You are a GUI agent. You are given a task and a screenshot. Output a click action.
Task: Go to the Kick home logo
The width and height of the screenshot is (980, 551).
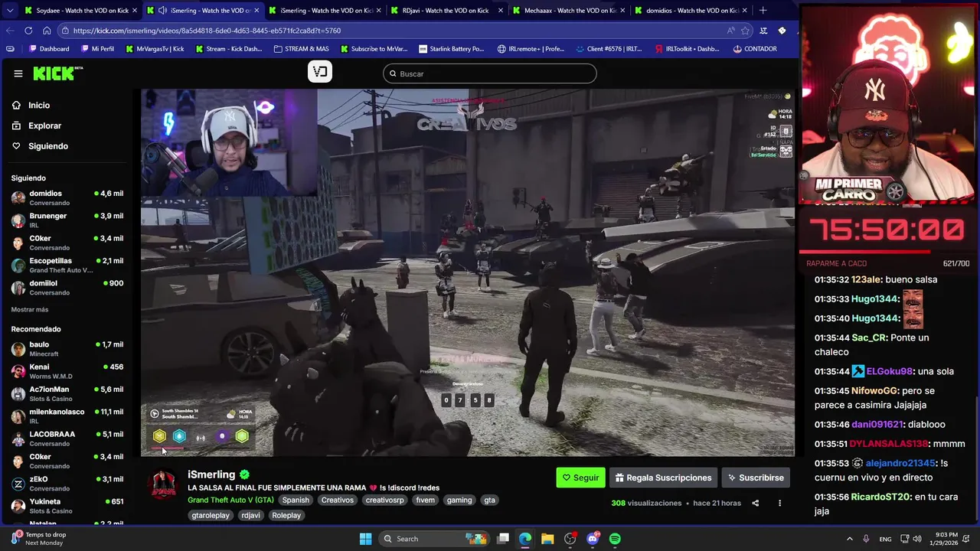click(x=57, y=73)
